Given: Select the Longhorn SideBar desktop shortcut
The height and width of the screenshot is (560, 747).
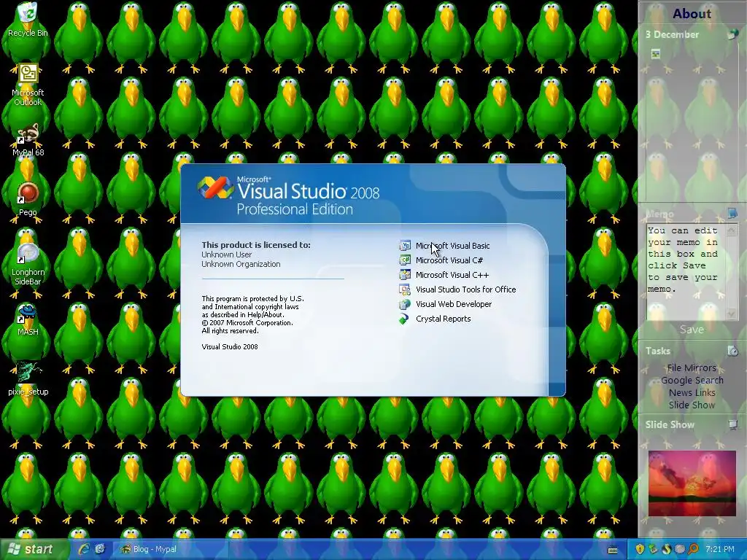Looking at the screenshot, I should (x=28, y=264).
